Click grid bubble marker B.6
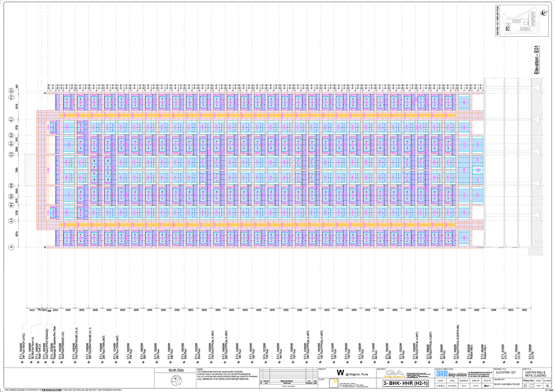The image size is (555, 392). pyautogui.click(x=10, y=186)
